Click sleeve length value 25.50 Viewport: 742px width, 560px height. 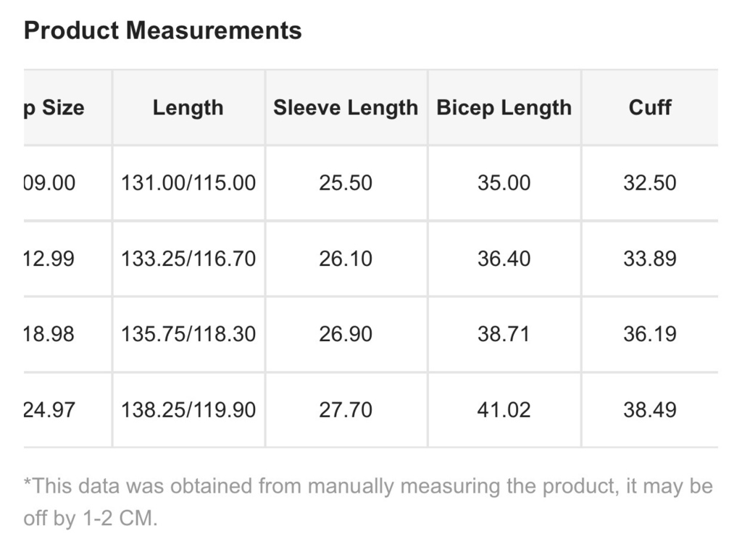[x=346, y=183]
